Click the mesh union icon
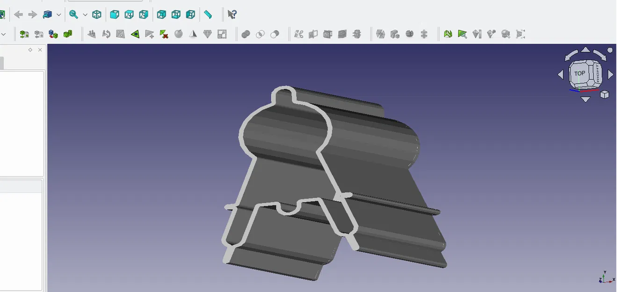This screenshot has height=292, width=644. [246, 34]
